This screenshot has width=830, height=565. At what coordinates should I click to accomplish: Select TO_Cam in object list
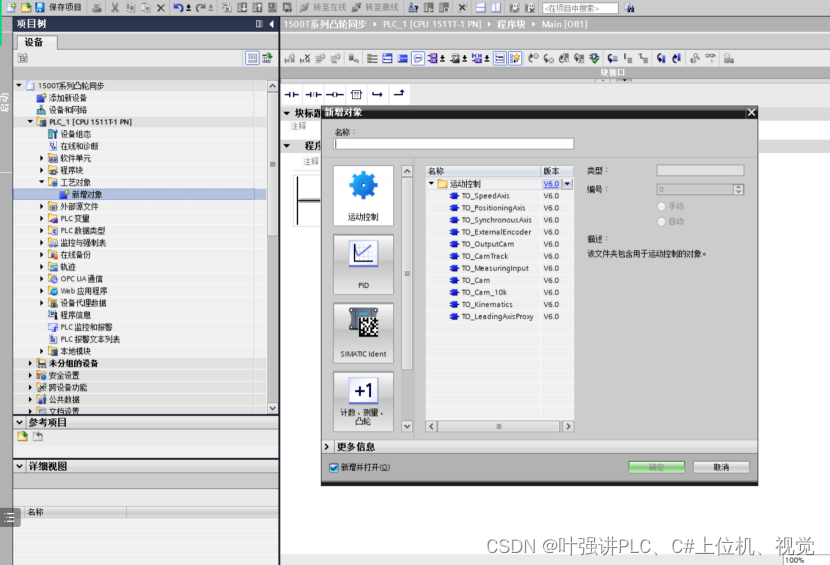(475, 280)
